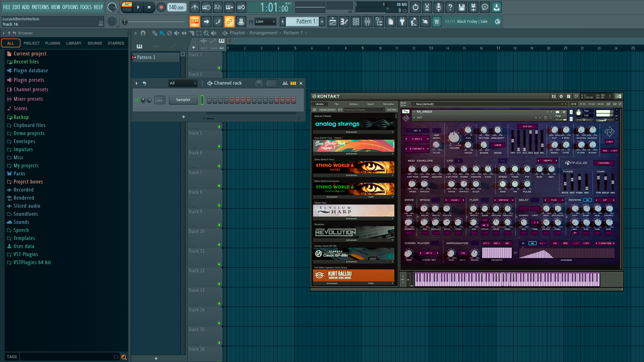Image resolution: width=644 pixels, height=362 pixels.
Task: Switch browser to the STARRED tab
Action: coord(116,43)
